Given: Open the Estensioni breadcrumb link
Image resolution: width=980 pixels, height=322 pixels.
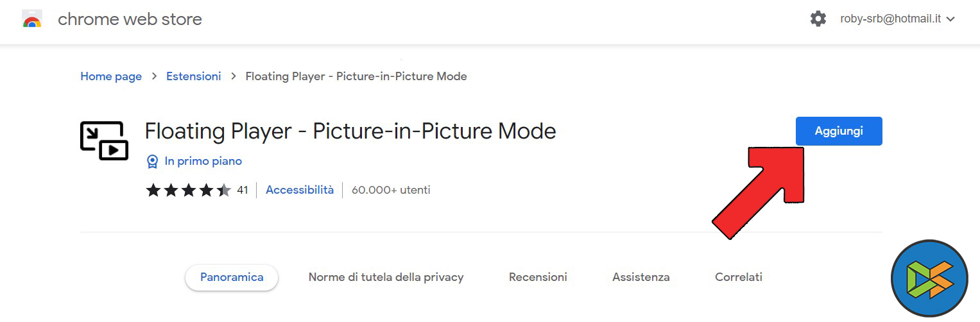Looking at the screenshot, I should click(193, 76).
